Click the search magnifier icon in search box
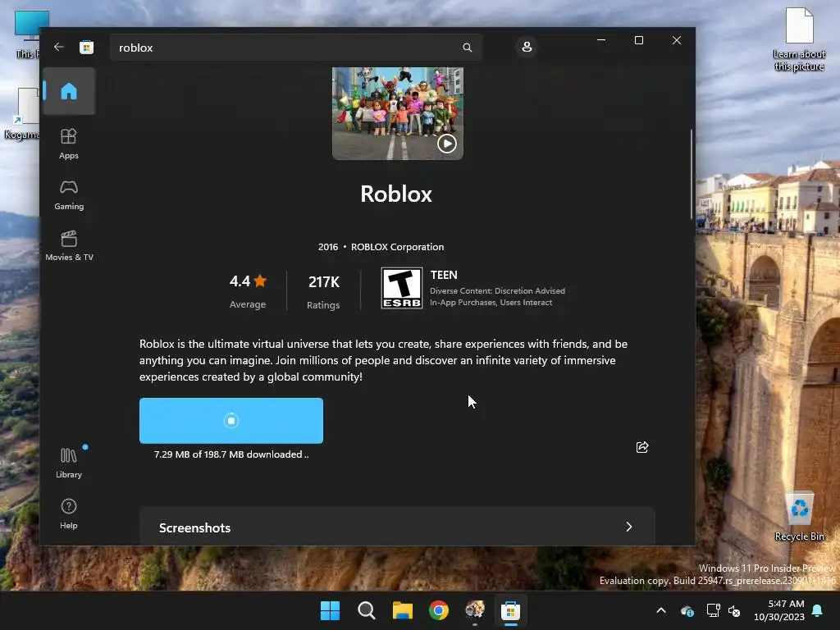 tap(467, 48)
